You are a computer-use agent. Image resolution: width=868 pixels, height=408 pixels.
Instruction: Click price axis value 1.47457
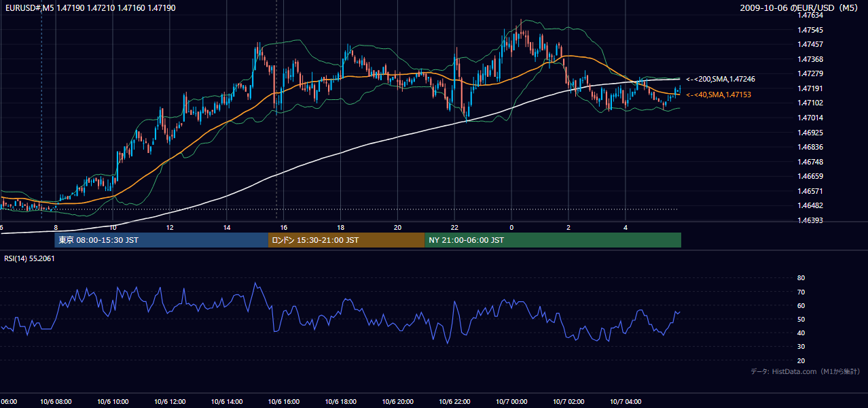pyautogui.click(x=811, y=44)
